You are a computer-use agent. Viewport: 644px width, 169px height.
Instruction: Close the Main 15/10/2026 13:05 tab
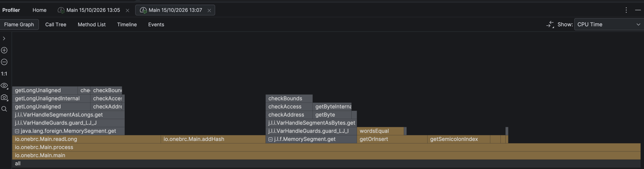[x=127, y=10]
